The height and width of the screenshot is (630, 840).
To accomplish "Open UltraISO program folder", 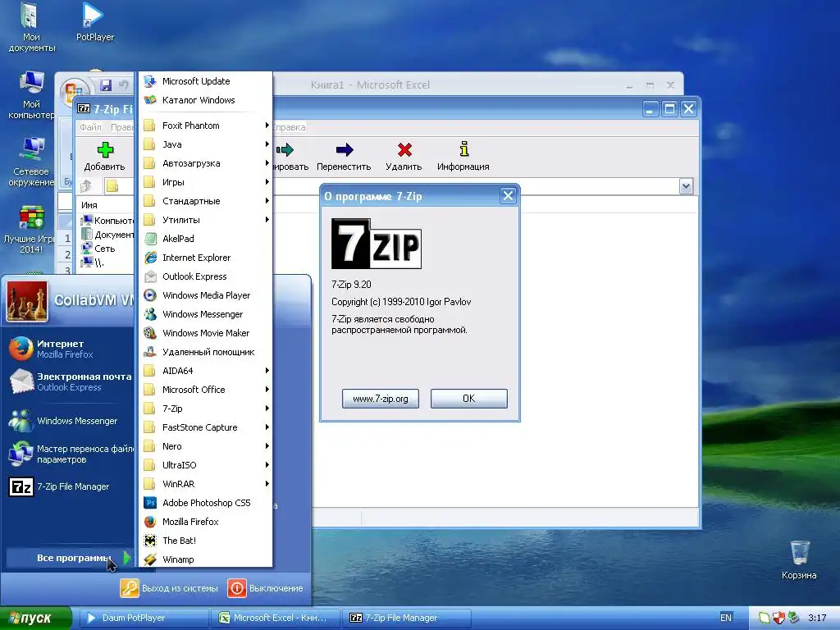I will click(206, 465).
